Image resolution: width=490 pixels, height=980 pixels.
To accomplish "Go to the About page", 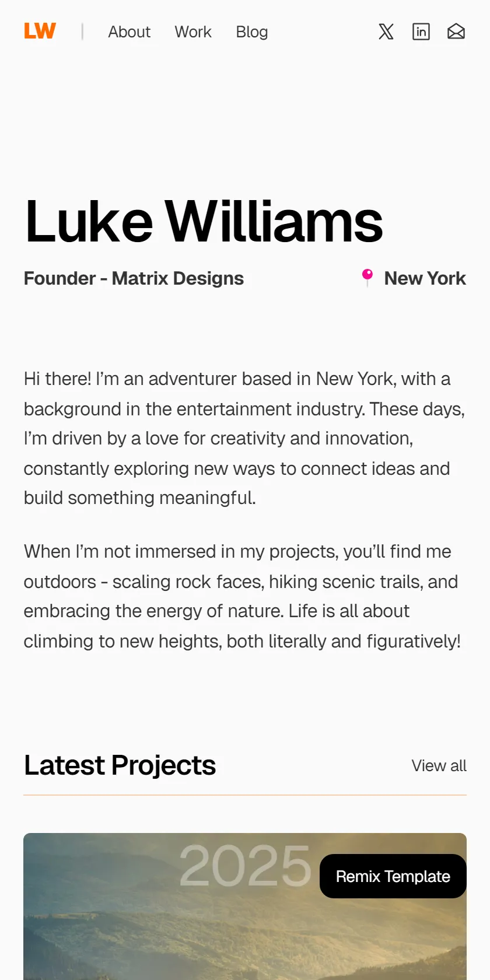I will point(129,32).
